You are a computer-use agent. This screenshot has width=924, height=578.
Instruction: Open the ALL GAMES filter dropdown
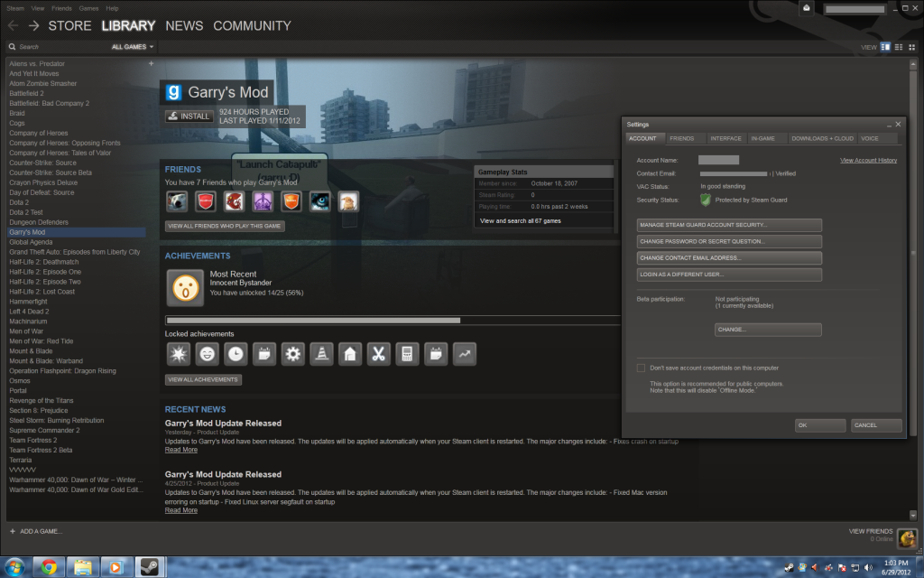132,46
